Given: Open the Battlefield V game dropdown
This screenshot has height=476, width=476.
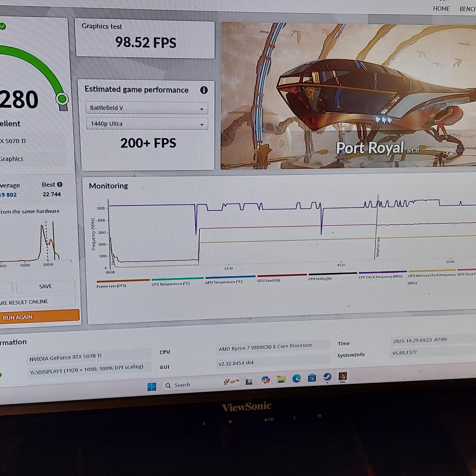Looking at the screenshot, I should pos(147,108).
